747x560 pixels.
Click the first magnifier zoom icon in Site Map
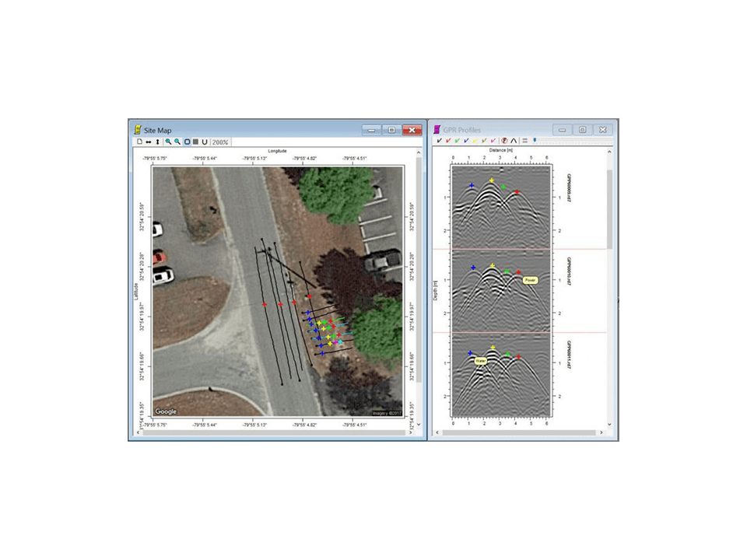[168, 142]
